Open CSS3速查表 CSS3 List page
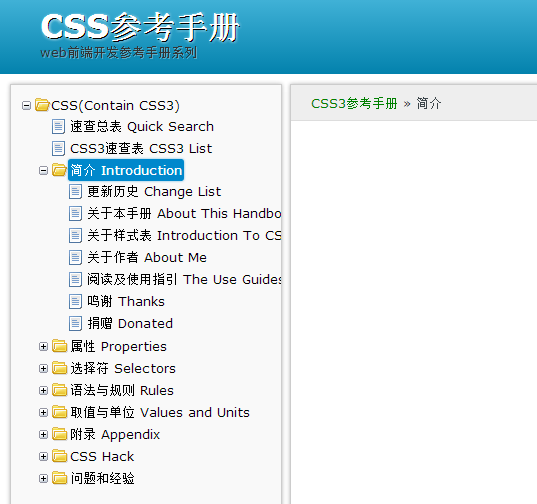The width and height of the screenshot is (537, 504). pos(141,149)
